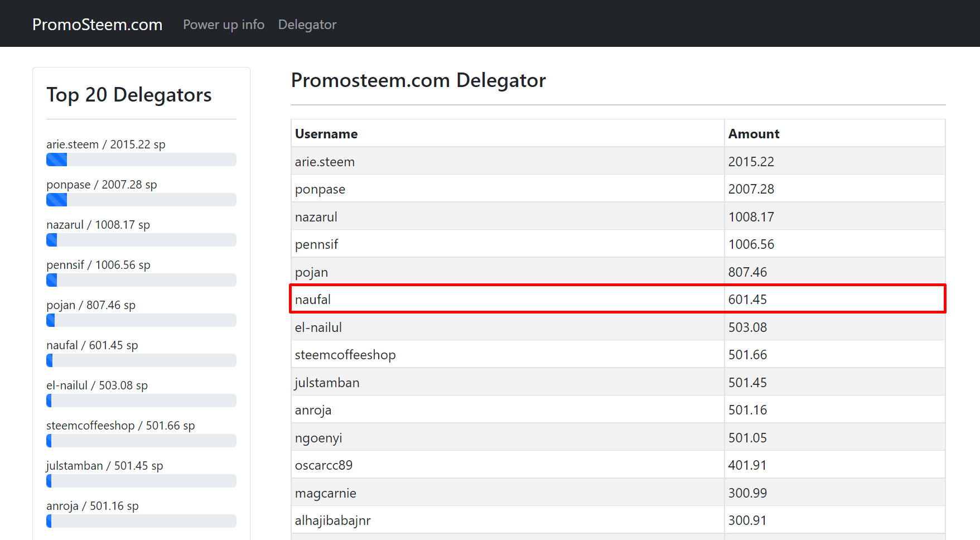
Task: Click amount cell '501.16'
Action: click(x=834, y=409)
